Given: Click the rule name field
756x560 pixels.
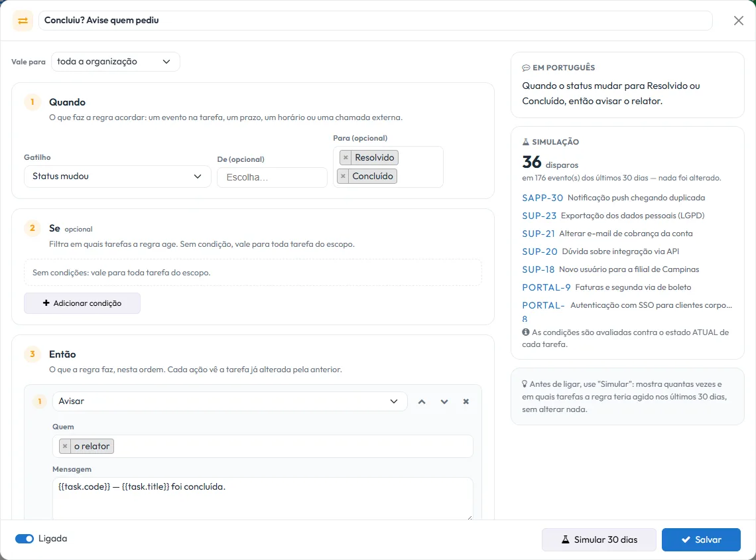Looking at the screenshot, I should 375,21.
